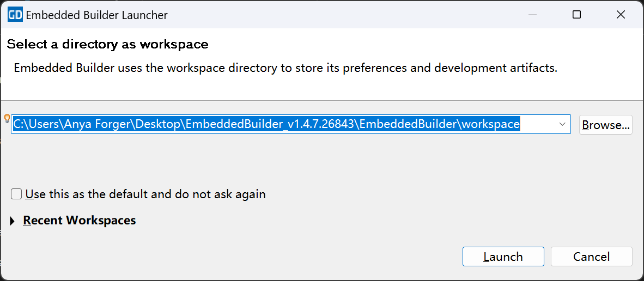Close the Embedded Builder Launcher dialog
The width and height of the screenshot is (644, 281).
click(621, 15)
